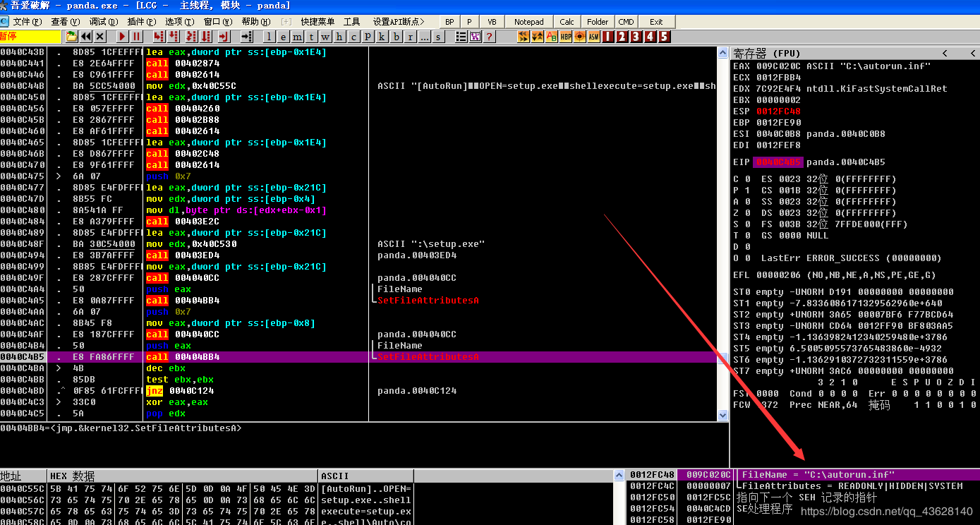Screen dimensions: 980x525
Task: Select the FileAttributes = READONLY|HIDDEN|SYSTEM line
Action: [852, 486]
